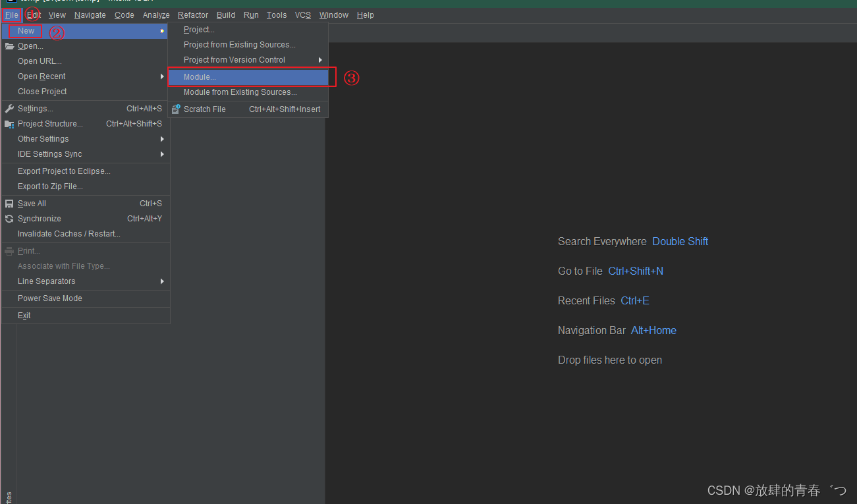Open the Help menu
Image resolution: width=857 pixels, height=504 pixels.
[x=366, y=15]
